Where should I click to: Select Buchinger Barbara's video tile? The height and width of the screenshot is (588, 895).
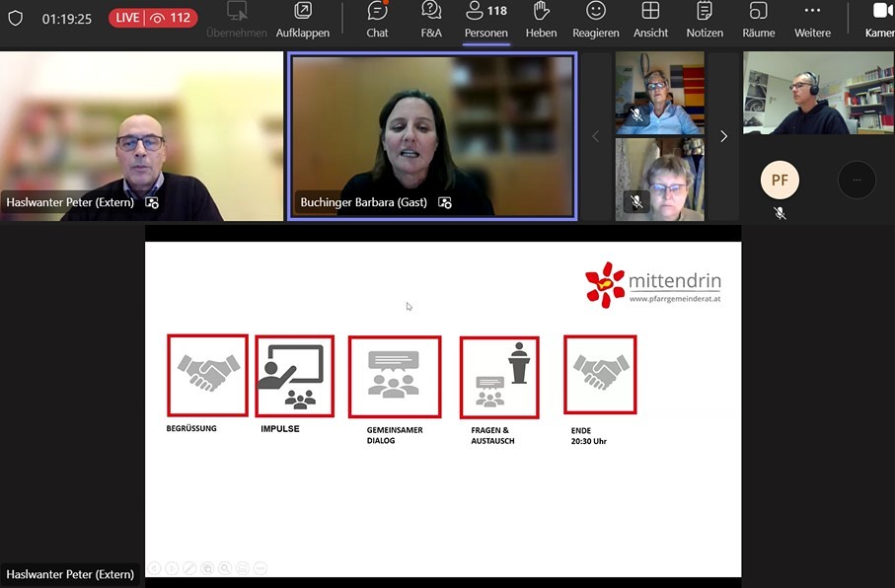pos(432,135)
